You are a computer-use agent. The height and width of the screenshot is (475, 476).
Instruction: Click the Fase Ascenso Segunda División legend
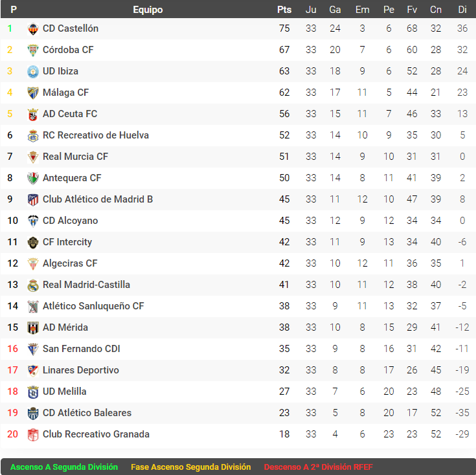[x=190, y=467]
